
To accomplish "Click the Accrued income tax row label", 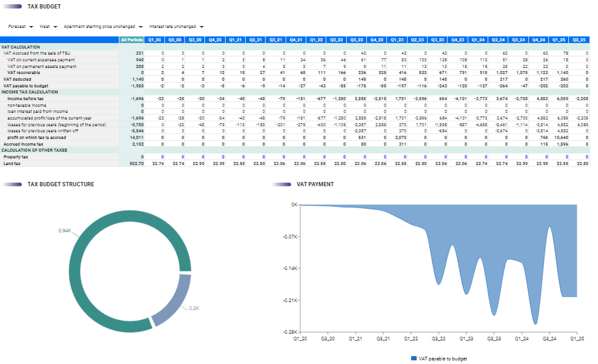I will (x=23, y=144).
